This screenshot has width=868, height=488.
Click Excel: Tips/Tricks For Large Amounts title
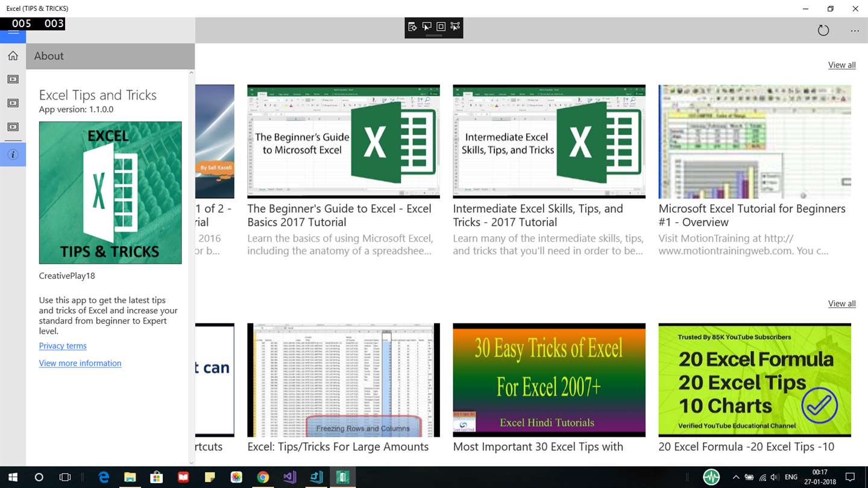[338, 447]
